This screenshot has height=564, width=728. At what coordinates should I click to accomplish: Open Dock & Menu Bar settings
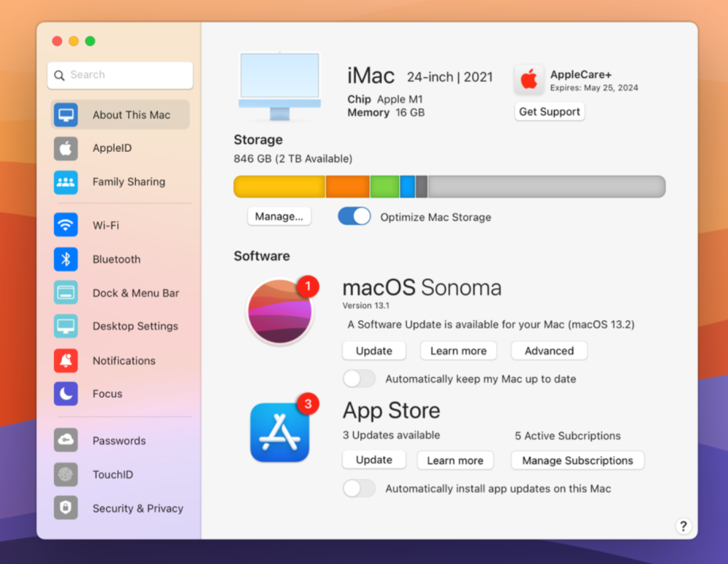(135, 293)
